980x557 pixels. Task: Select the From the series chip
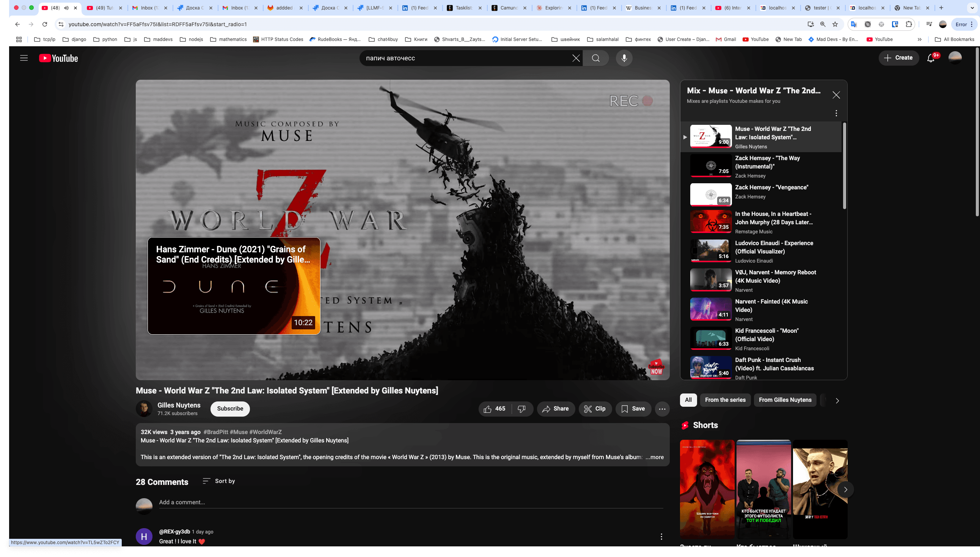[725, 400]
